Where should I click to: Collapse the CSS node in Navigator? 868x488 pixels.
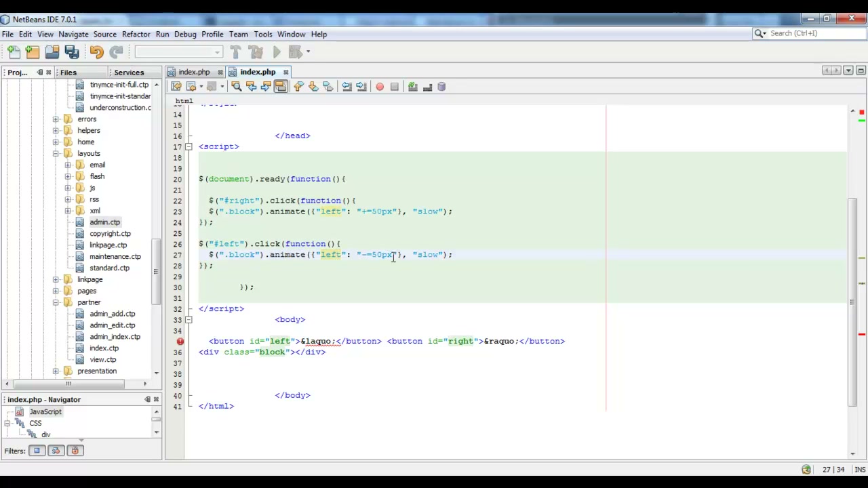(x=7, y=424)
